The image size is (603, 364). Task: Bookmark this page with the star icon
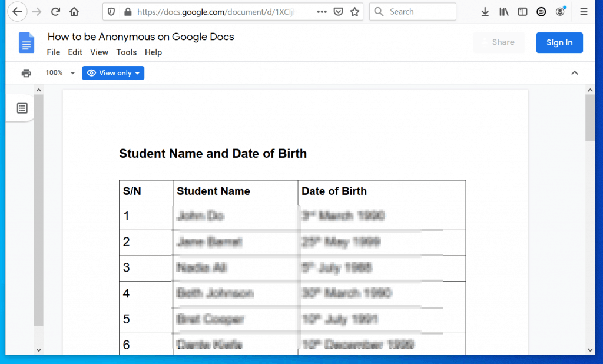coord(354,12)
